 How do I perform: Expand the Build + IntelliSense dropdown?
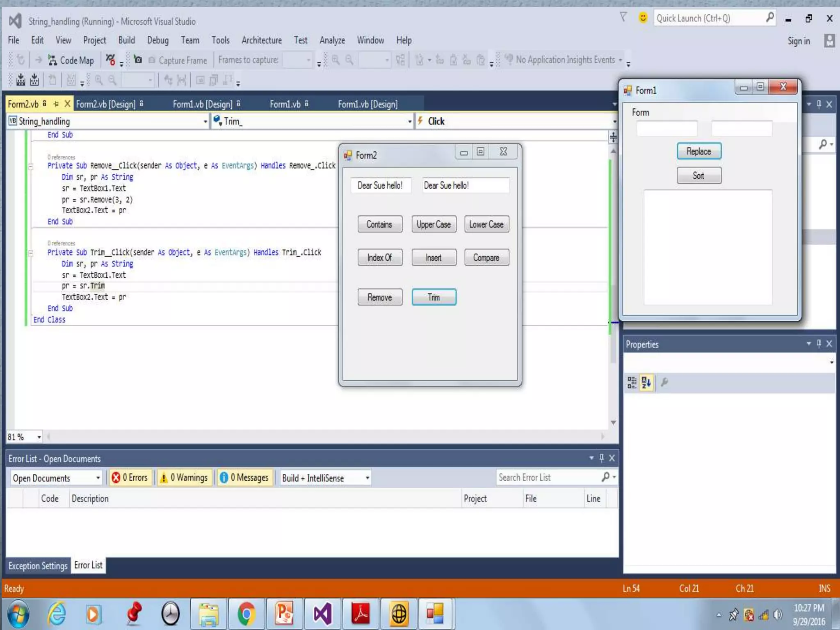(367, 478)
